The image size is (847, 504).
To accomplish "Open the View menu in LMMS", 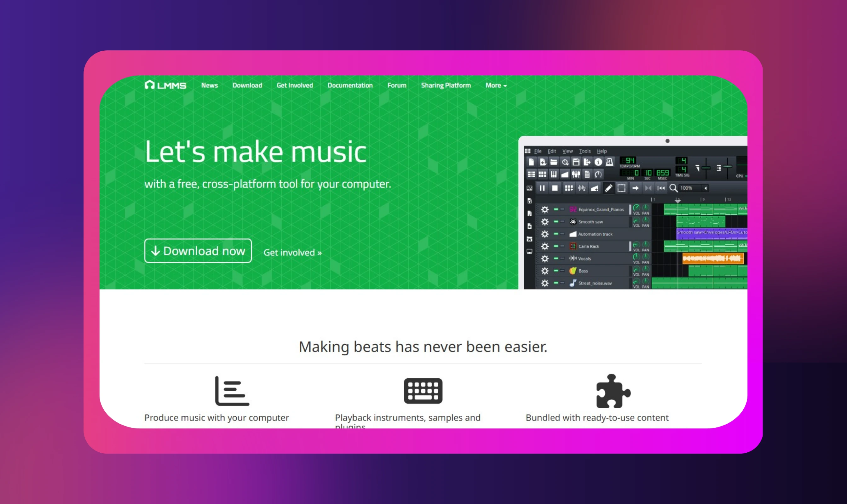I will coord(568,151).
